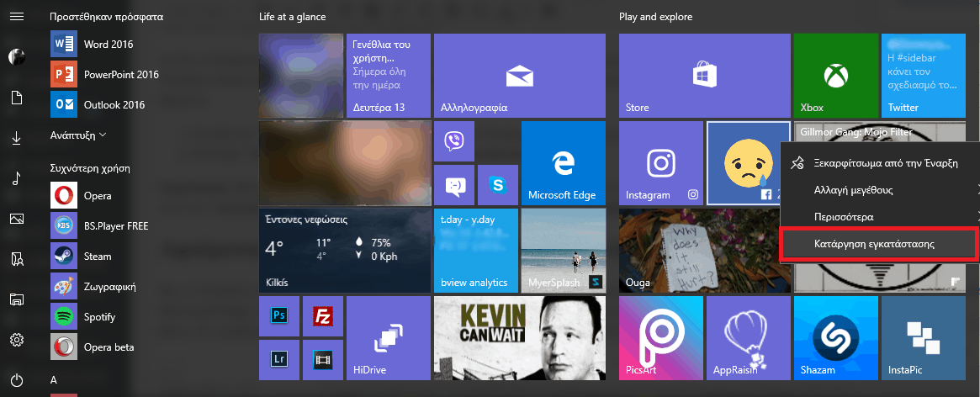980x397 pixels.
Task: Open the hamburger menu in Start
Action: 17,17
